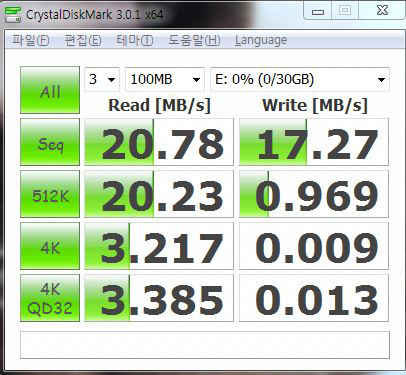Screen dimensions: 406x375
Task: Start the 4K QD32 benchmark test
Action: click(x=50, y=298)
